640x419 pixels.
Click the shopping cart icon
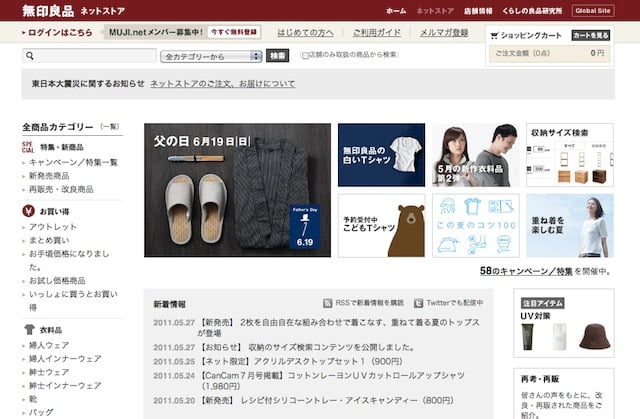494,35
